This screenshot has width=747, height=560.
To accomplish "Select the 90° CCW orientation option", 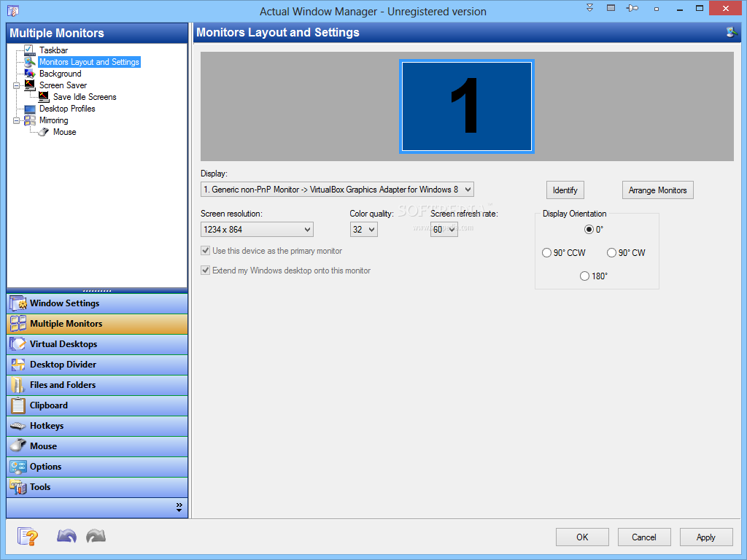I will click(x=547, y=253).
